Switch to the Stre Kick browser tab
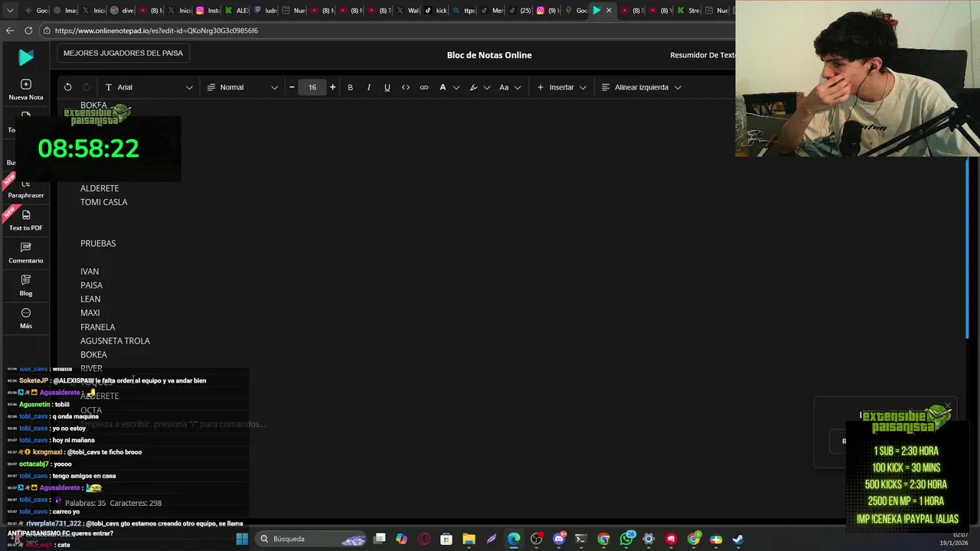Image resolution: width=980 pixels, height=551 pixels. pyautogui.click(x=690, y=11)
